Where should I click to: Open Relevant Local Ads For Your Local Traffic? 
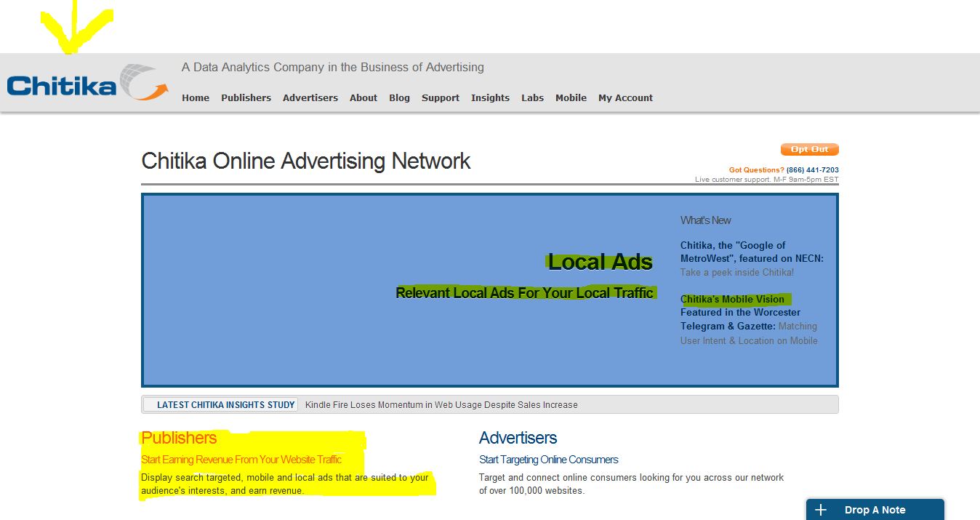(x=524, y=292)
